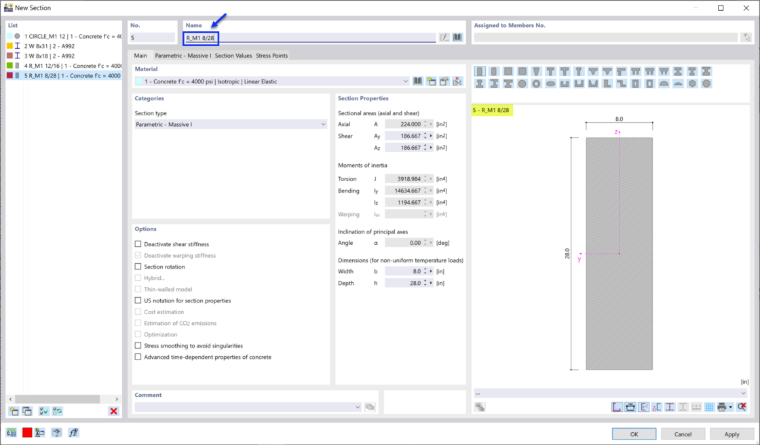Click the Apply button
This screenshot has height=445, width=760.
click(x=732, y=434)
